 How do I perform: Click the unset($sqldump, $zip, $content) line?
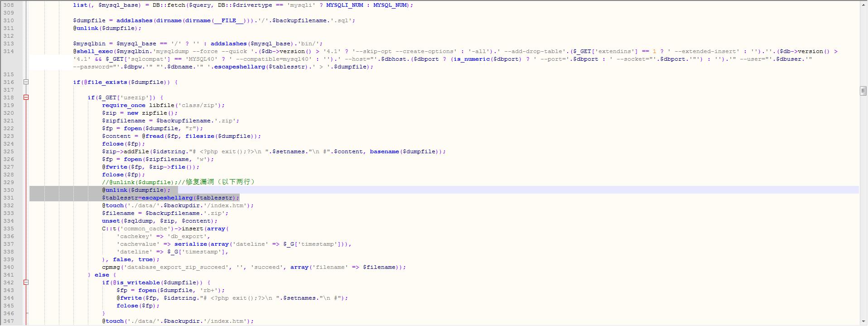click(159, 221)
